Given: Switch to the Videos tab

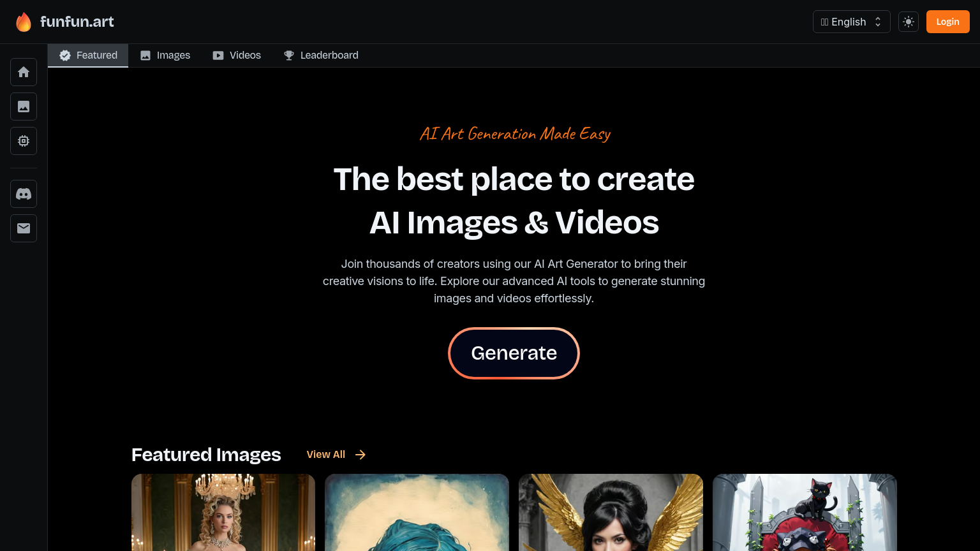Looking at the screenshot, I should (237, 55).
